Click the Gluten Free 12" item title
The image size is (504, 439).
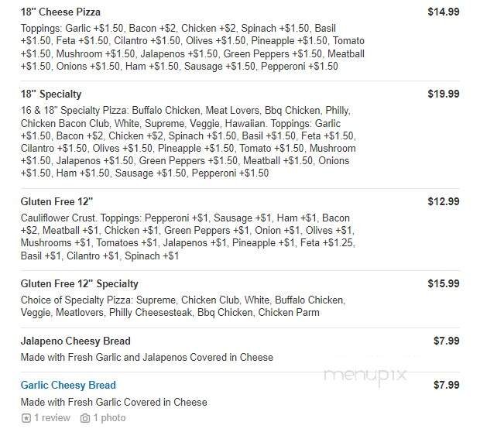[x=57, y=201]
